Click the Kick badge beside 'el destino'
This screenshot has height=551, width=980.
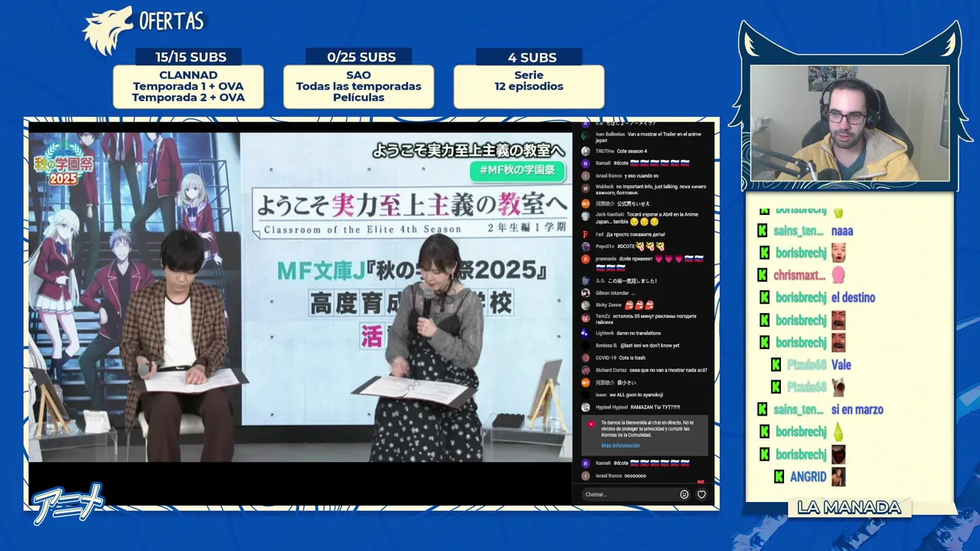763,298
